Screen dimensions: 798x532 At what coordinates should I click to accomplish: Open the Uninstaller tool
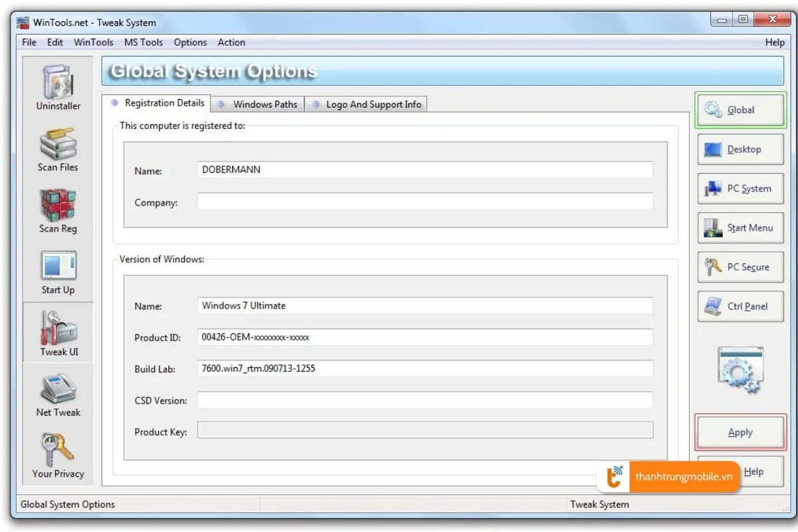pos(58,88)
